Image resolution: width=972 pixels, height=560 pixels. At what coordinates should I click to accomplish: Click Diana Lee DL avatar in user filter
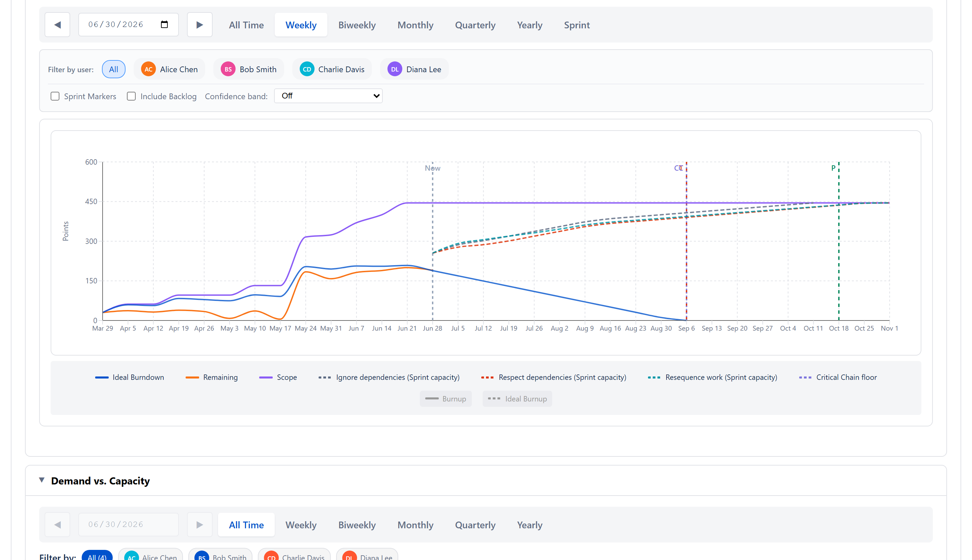tap(395, 69)
